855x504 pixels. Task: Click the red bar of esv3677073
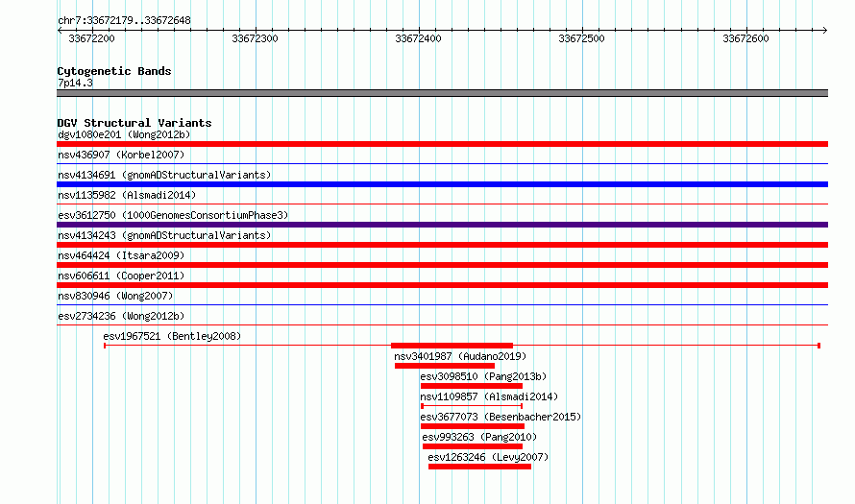pyautogui.click(x=473, y=426)
